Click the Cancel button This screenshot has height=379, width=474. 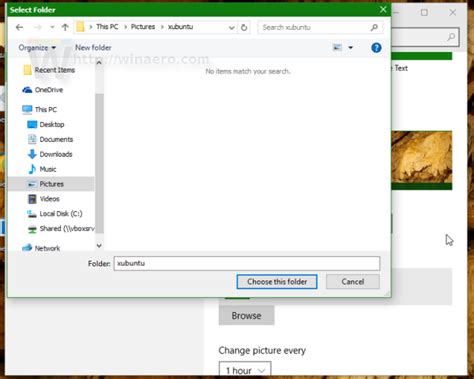pyautogui.click(x=353, y=282)
